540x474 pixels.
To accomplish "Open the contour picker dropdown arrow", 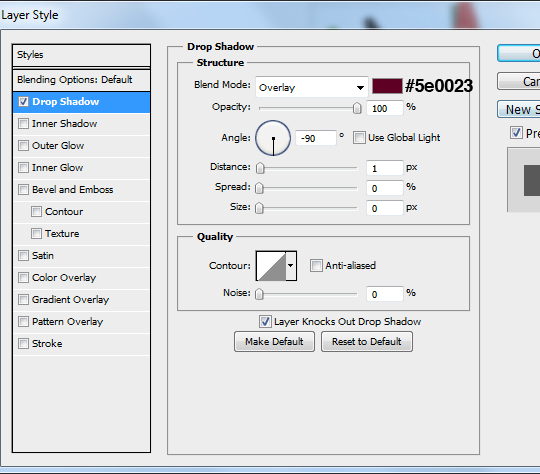I will [291, 266].
